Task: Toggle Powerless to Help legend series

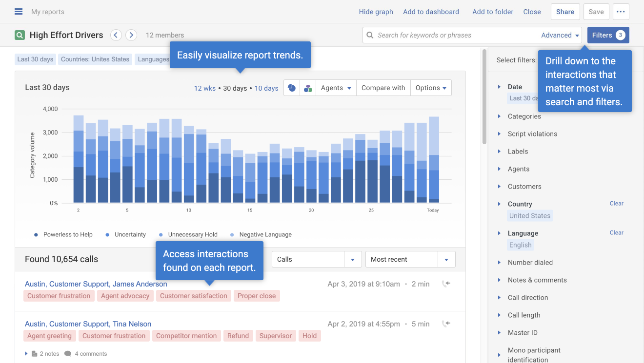Action: click(x=63, y=234)
